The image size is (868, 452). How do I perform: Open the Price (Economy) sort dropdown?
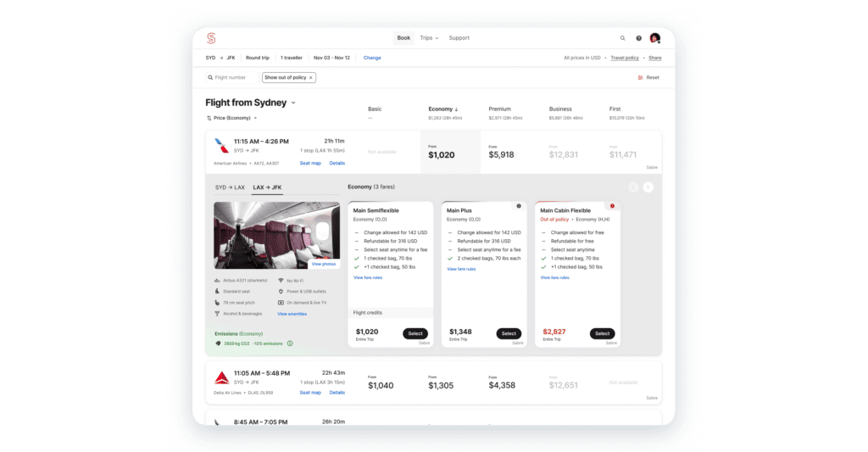[231, 118]
